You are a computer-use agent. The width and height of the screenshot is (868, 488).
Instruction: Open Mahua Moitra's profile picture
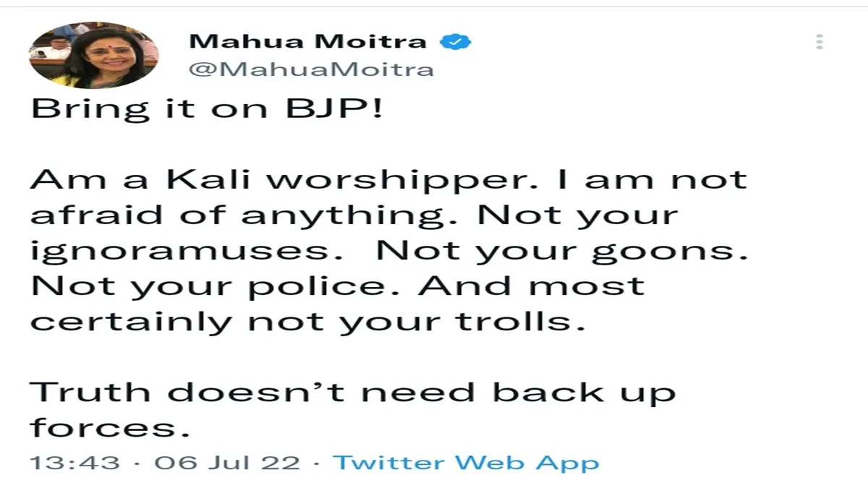click(x=93, y=55)
